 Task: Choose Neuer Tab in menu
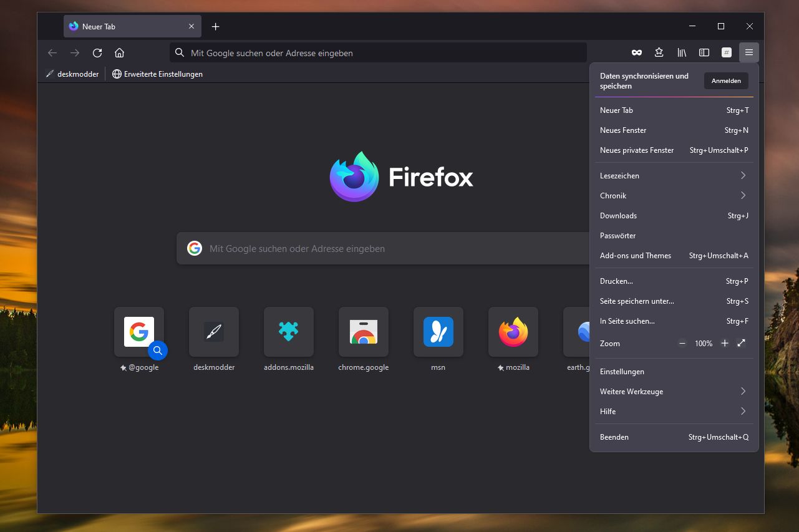point(674,110)
